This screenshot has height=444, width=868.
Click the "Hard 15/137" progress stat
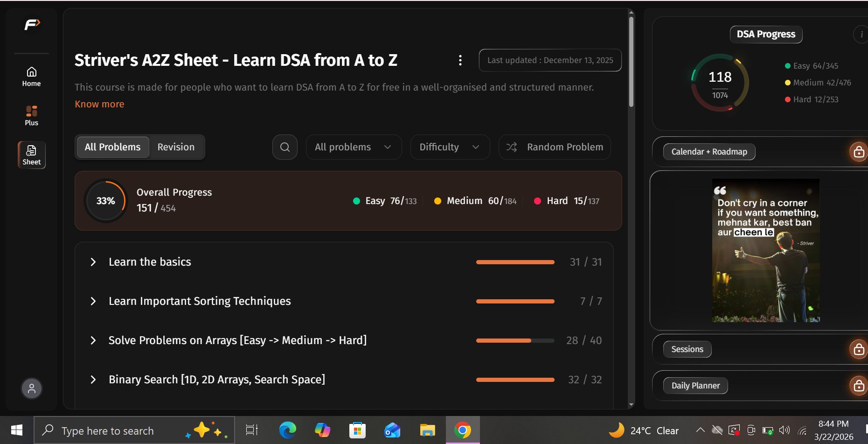coord(567,201)
